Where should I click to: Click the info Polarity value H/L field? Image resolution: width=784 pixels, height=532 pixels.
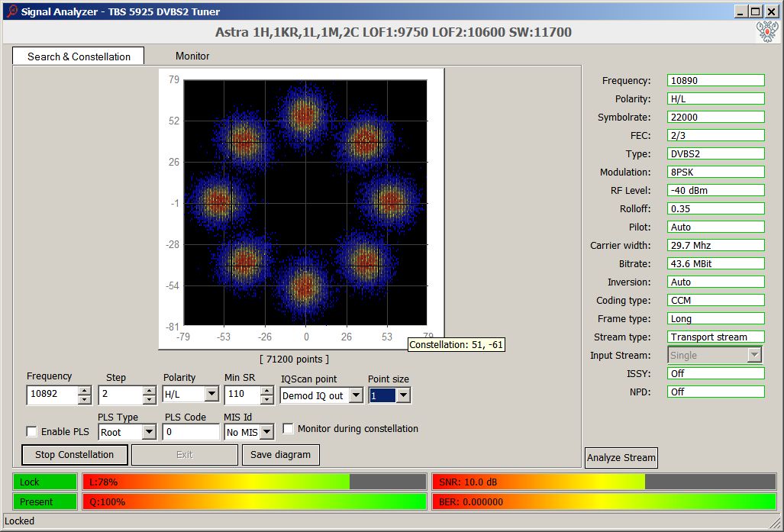pyautogui.click(x=715, y=99)
